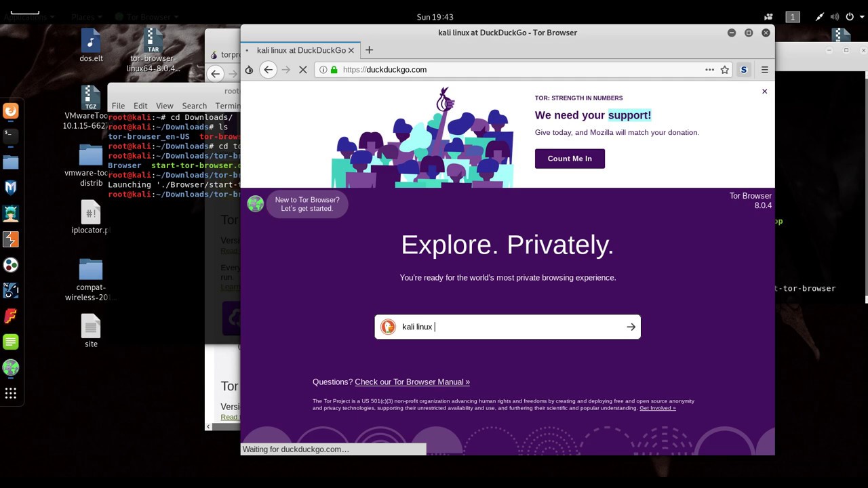Click the DuckDuckGo search field containing 'kali linux'
The height and width of the screenshot is (488, 868).
(x=509, y=327)
